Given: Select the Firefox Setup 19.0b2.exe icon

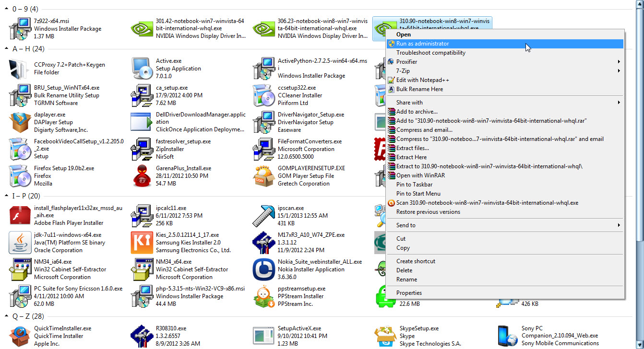Looking at the screenshot, I should coord(20,176).
